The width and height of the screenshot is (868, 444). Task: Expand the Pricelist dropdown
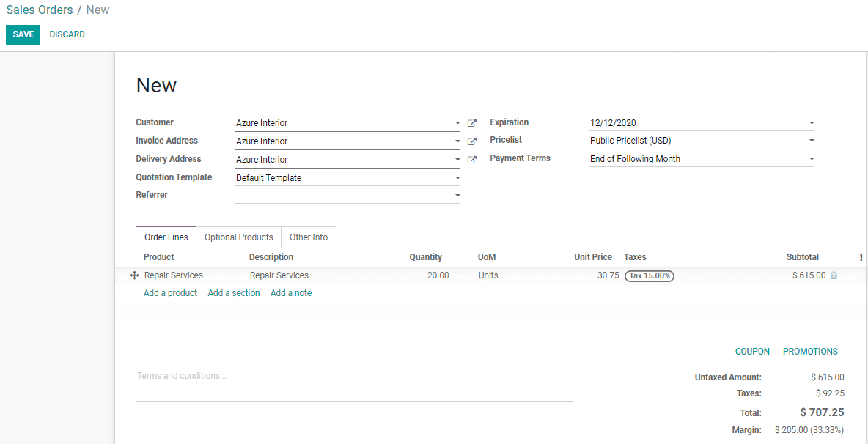[812, 141]
